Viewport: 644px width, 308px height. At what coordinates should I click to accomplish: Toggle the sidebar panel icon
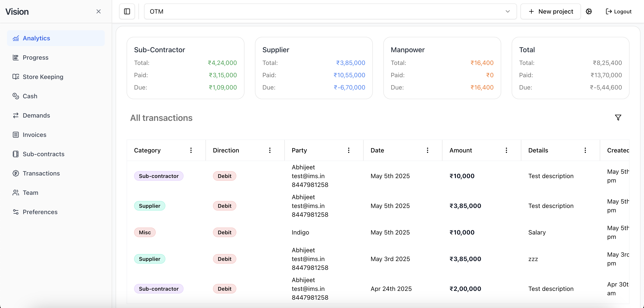click(x=127, y=12)
